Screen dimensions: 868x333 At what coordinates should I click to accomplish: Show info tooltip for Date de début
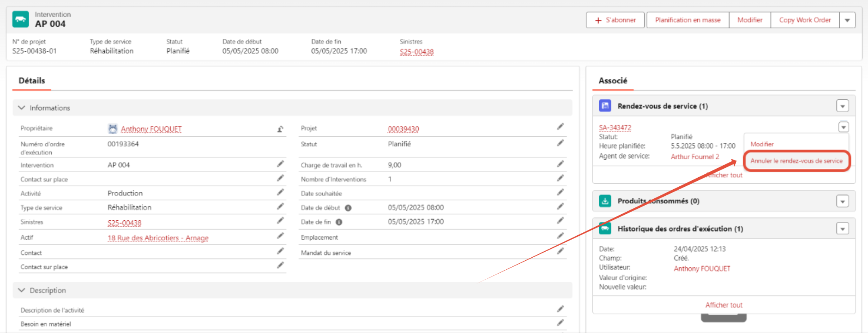click(348, 208)
